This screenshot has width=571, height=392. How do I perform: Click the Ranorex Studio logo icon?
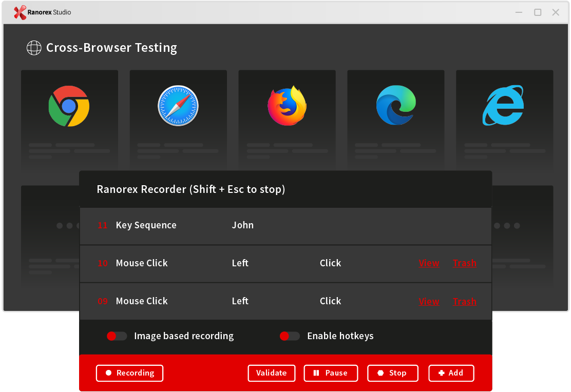[x=20, y=12]
